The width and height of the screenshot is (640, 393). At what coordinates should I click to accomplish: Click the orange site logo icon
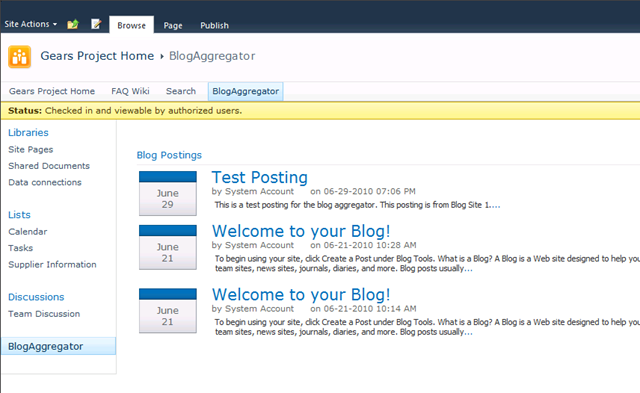click(x=20, y=57)
